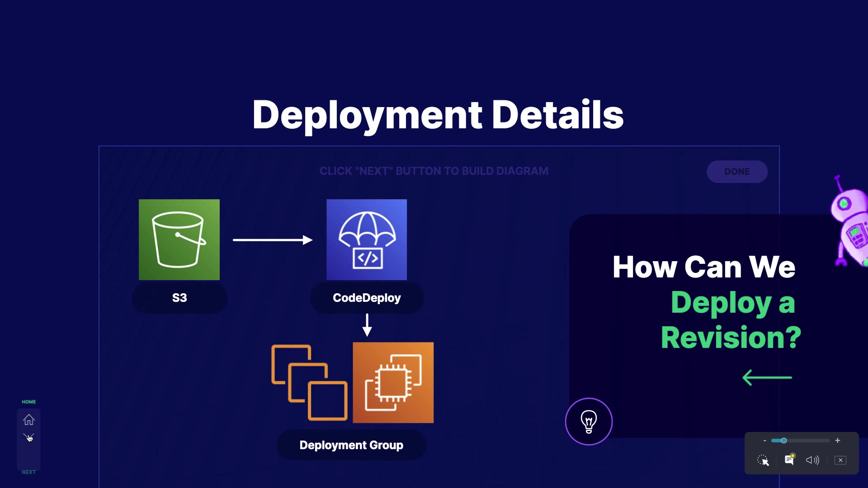Click the S3 bucket icon
Image resolution: width=868 pixels, height=488 pixels.
[x=179, y=239]
